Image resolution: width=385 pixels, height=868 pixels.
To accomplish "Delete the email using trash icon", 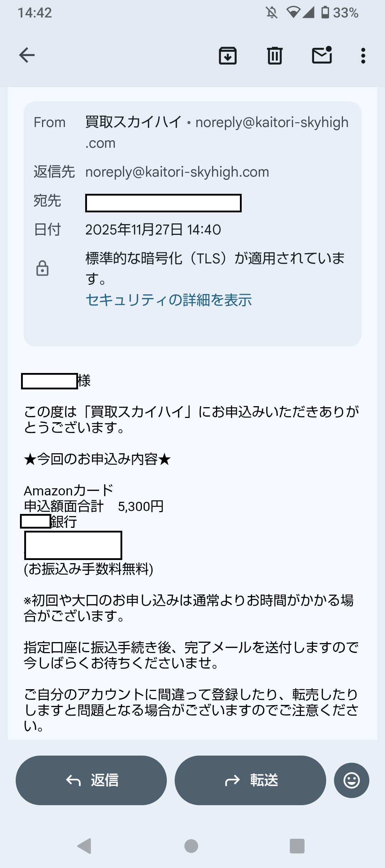I will coord(274,56).
